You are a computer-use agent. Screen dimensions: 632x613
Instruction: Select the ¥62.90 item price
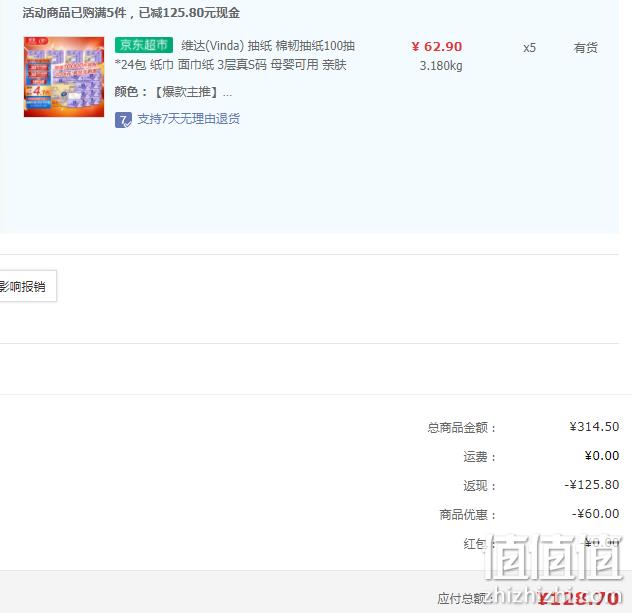(x=437, y=47)
